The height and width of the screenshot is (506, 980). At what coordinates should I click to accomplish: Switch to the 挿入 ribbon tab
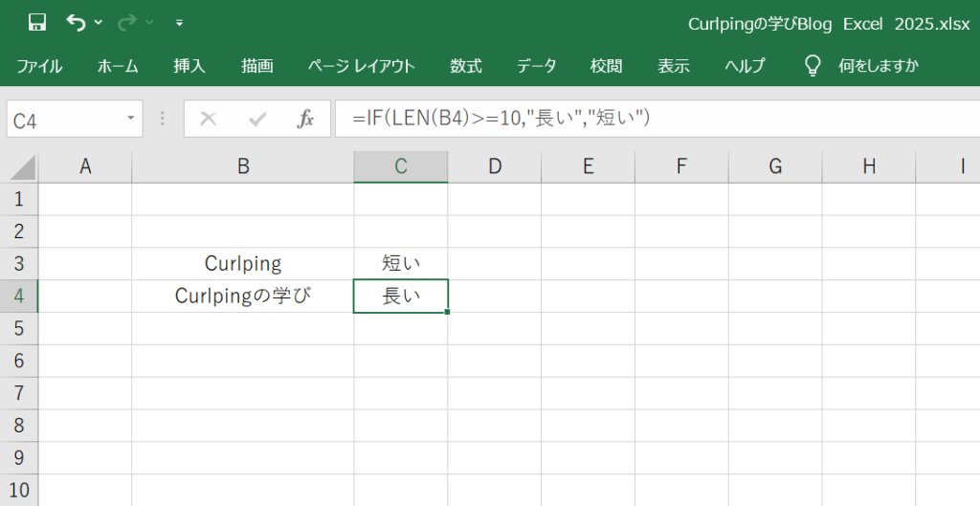coord(189,66)
